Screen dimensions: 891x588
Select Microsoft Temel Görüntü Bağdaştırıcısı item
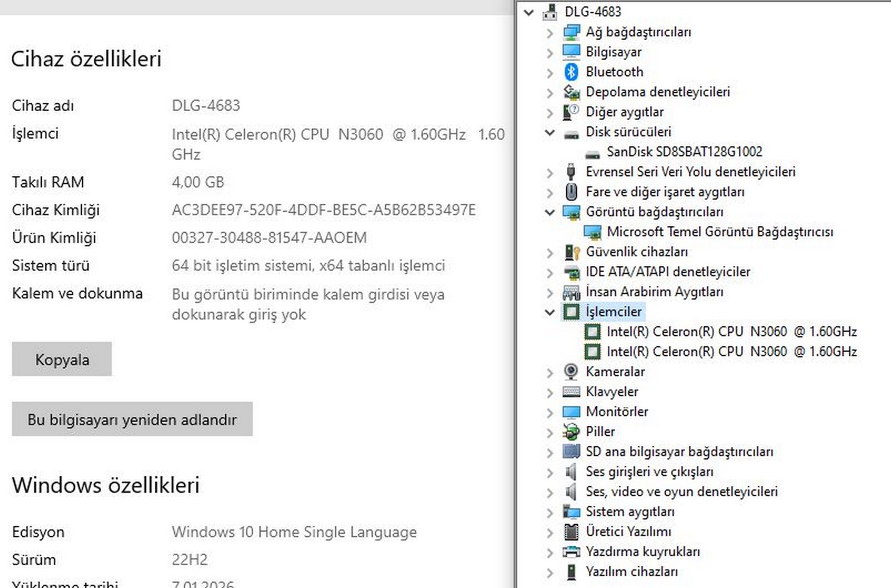(719, 232)
